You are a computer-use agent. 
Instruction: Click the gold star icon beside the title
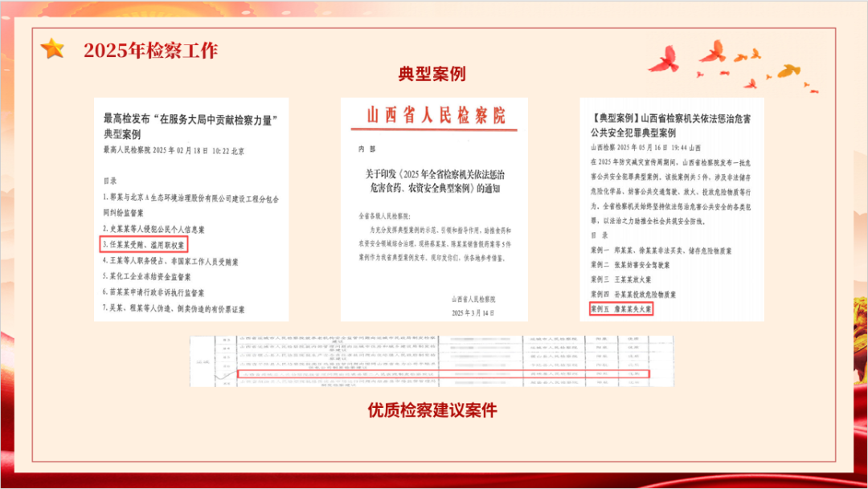coord(53,49)
